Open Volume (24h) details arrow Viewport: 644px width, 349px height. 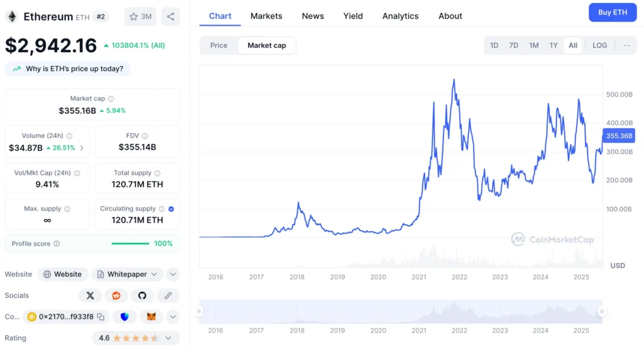pos(82,148)
